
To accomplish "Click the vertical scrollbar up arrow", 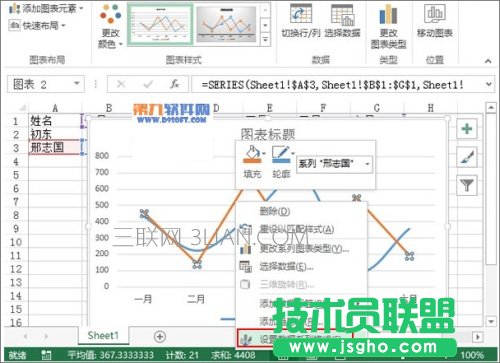I will [491, 108].
